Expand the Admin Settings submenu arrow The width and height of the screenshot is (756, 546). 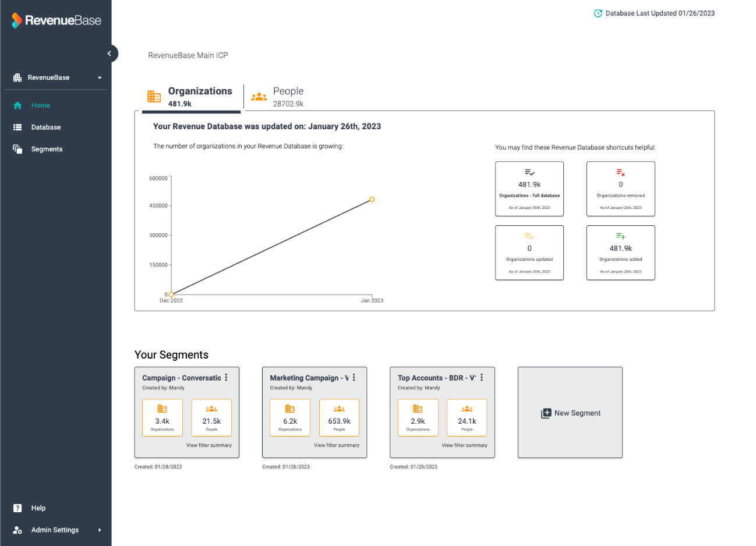(100, 530)
